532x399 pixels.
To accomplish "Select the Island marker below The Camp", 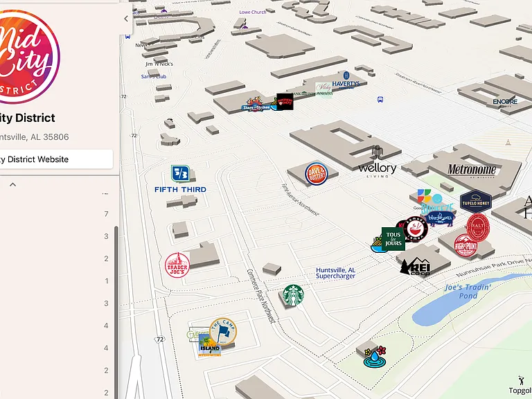I will point(210,345).
